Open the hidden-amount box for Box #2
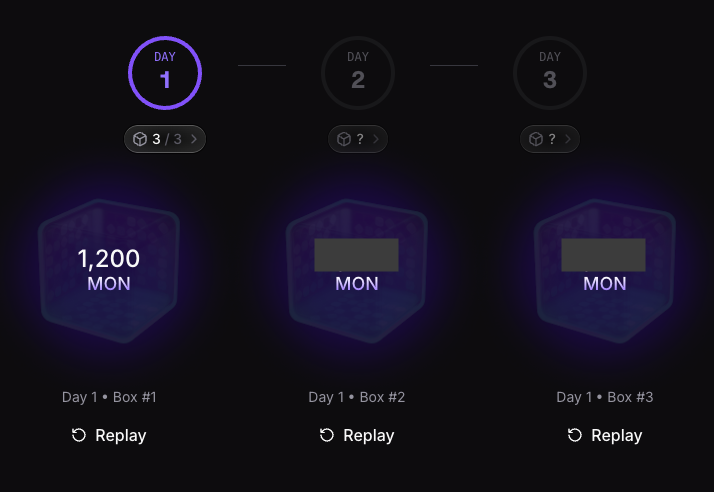The width and height of the screenshot is (714, 492). [x=357, y=270]
